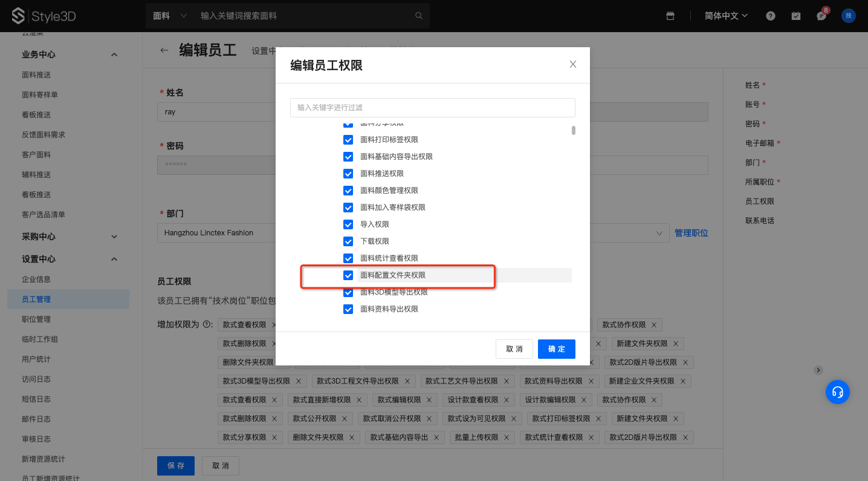Click the permission filter keyword input
Image resolution: width=868 pixels, height=481 pixels.
coord(432,108)
